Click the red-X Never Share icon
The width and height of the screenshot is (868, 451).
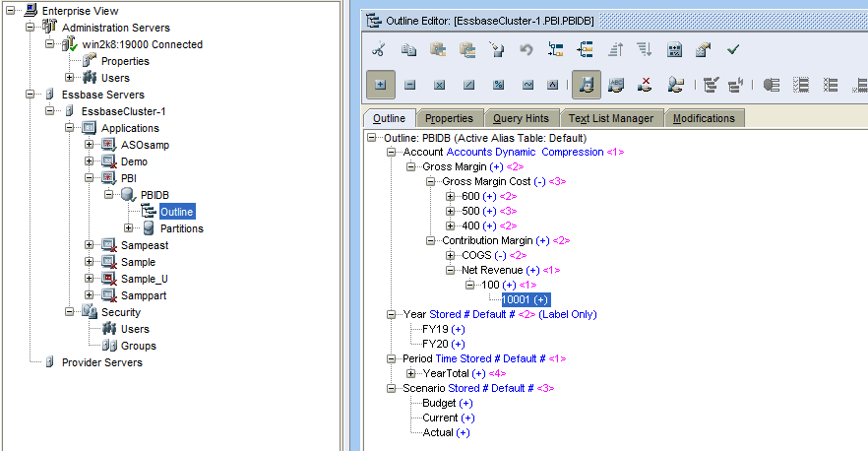point(645,85)
